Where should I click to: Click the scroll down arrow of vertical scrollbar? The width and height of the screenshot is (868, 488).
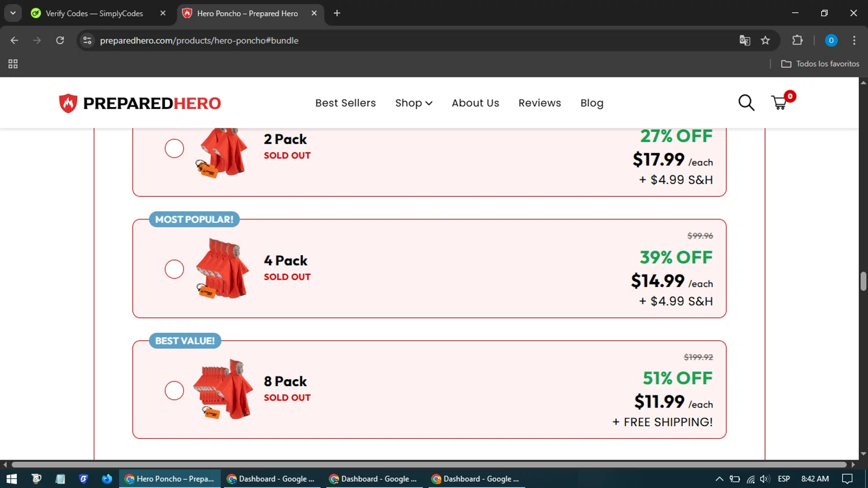[x=863, y=454]
